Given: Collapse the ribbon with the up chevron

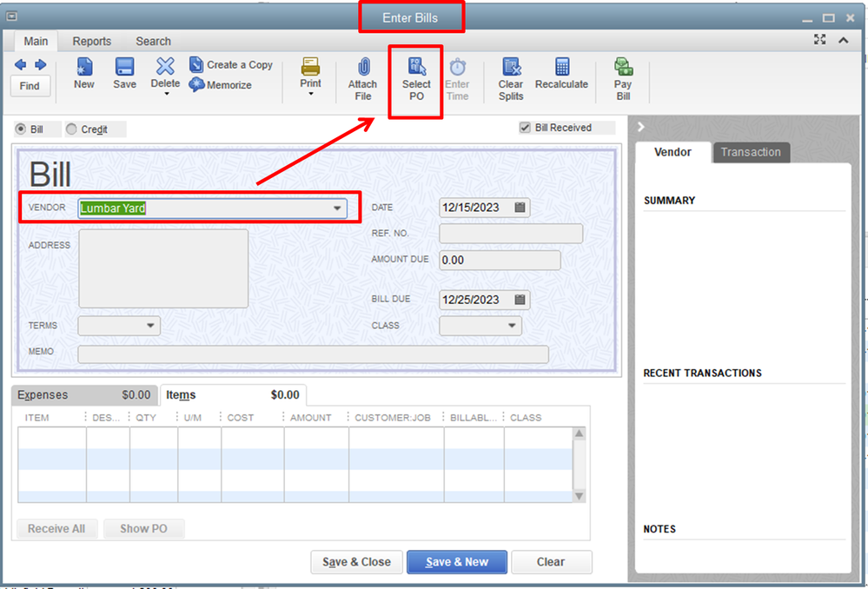Looking at the screenshot, I should 843,40.
